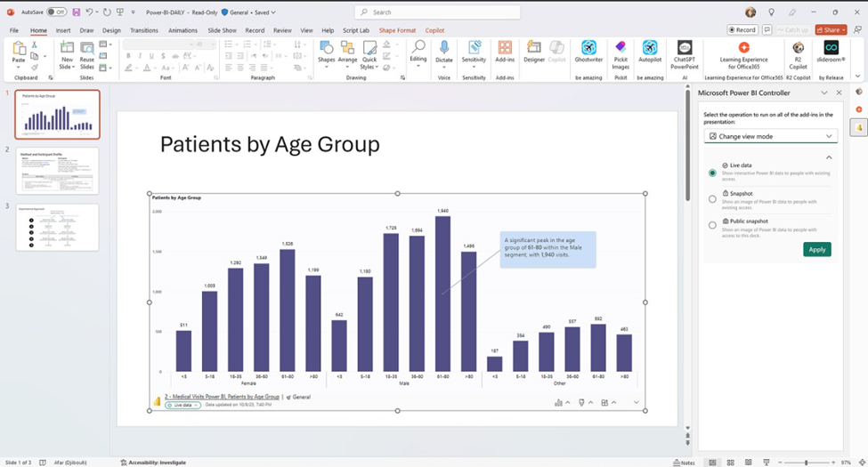The height and width of the screenshot is (467, 868).
Task: Select the Live data radio option
Action: click(712, 173)
